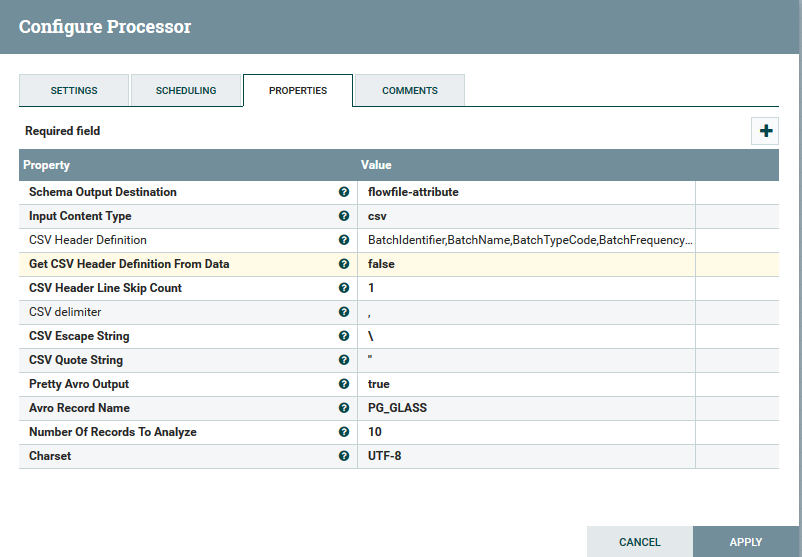
Task: Click help icon beside CSV delimiter
Action: coord(344,312)
